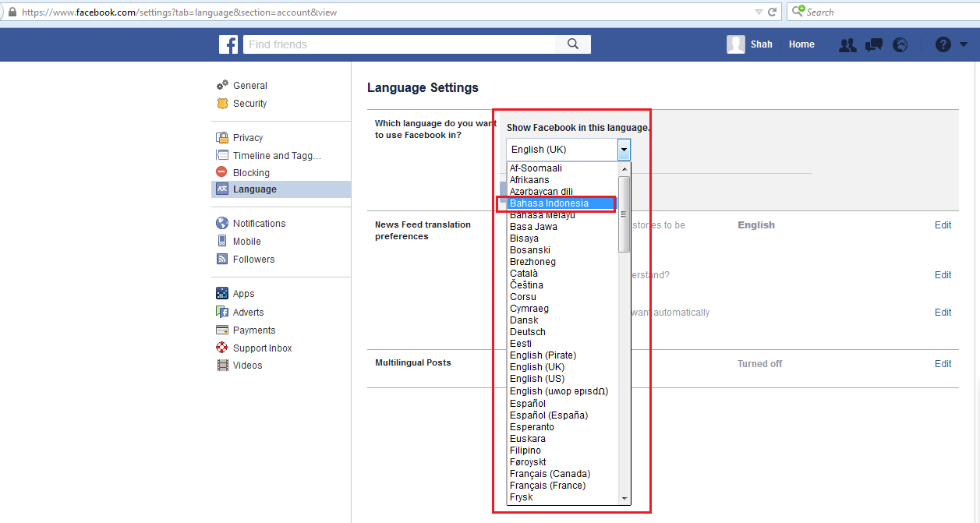The width and height of the screenshot is (980, 523).
Task: Click the Notifications sidebar globe icon
Action: [222, 223]
